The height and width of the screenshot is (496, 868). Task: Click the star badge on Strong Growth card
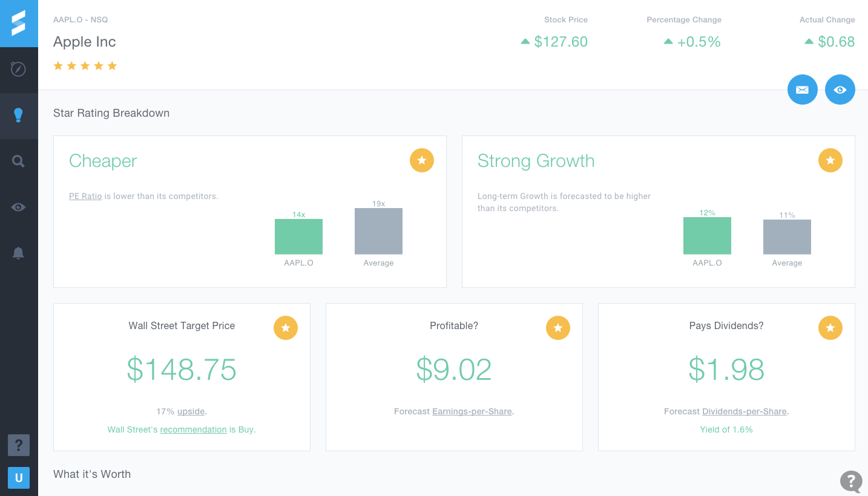[830, 160]
